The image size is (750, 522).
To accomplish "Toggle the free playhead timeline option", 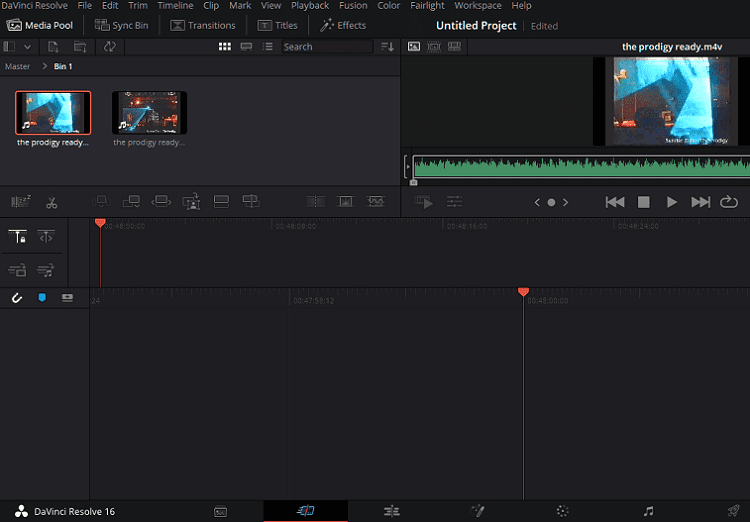I will pos(46,236).
